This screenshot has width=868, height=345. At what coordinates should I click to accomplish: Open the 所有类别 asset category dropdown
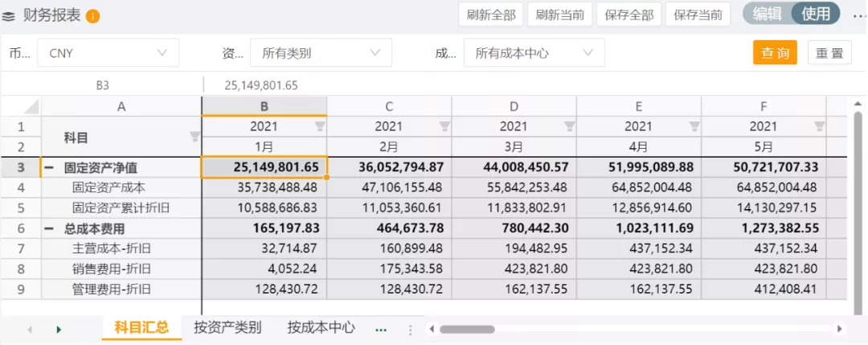pos(321,53)
